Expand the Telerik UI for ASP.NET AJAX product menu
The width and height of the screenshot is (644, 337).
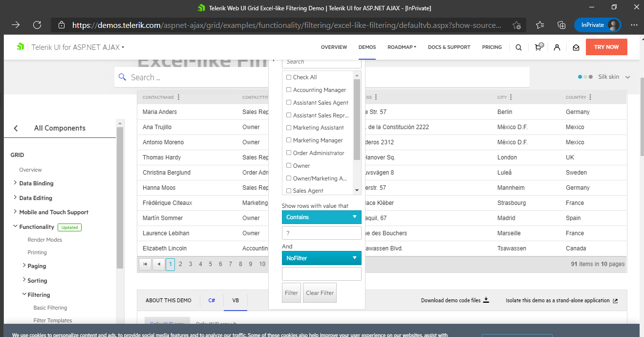point(78,47)
